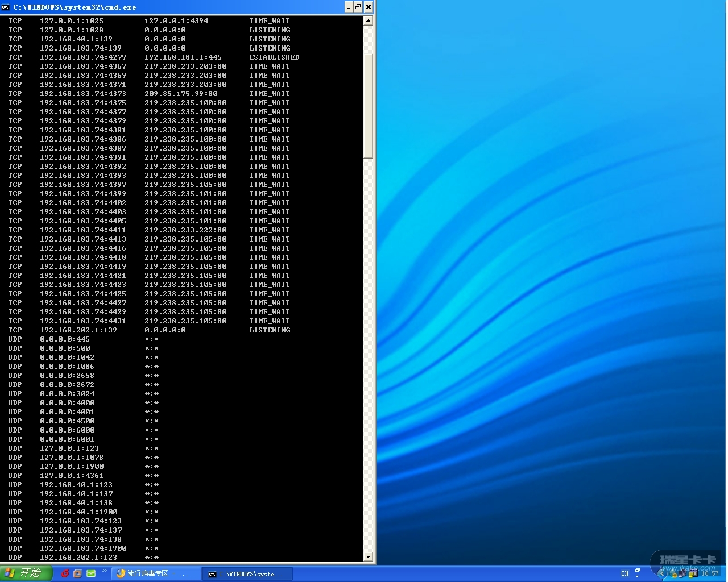Click the taskbar clock showing 16:57

click(710, 574)
